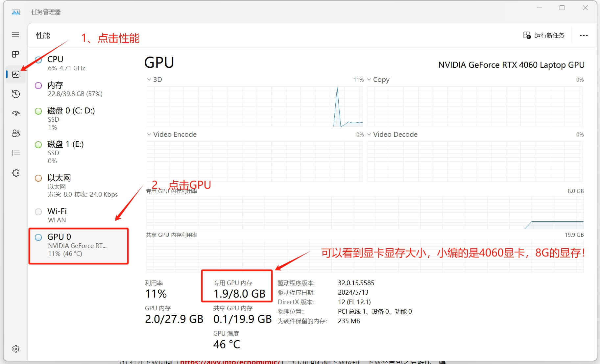Open the Details list icon
The height and width of the screenshot is (364, 600).
(15, 153)
